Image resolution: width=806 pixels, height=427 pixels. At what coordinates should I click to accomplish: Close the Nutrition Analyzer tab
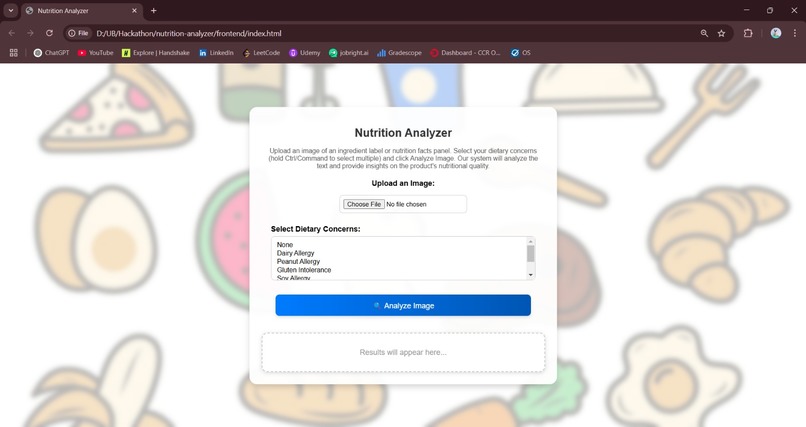134,10
